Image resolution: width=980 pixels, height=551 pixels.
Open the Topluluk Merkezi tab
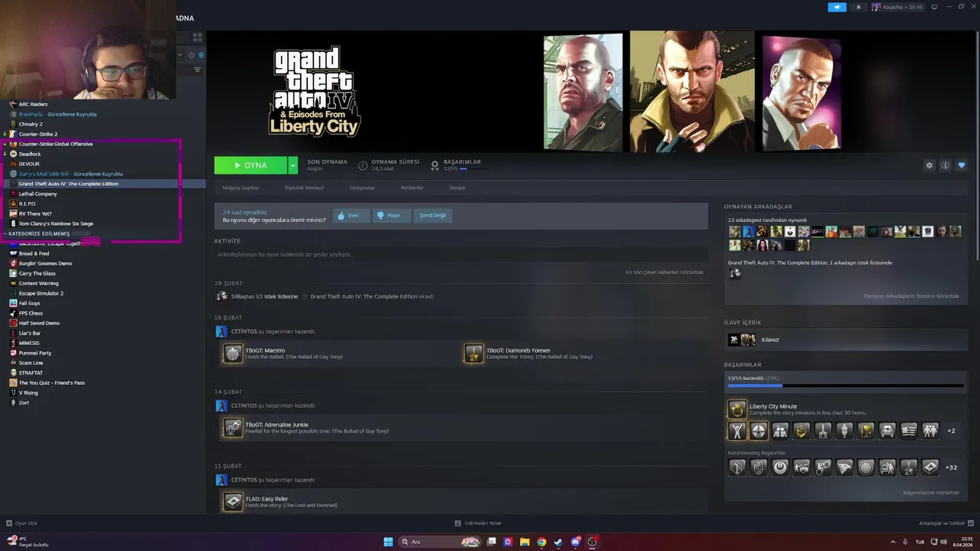304,187
